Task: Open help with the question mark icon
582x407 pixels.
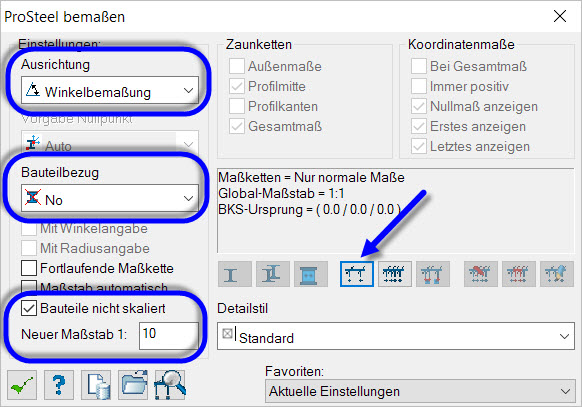Action: point(59,385)
